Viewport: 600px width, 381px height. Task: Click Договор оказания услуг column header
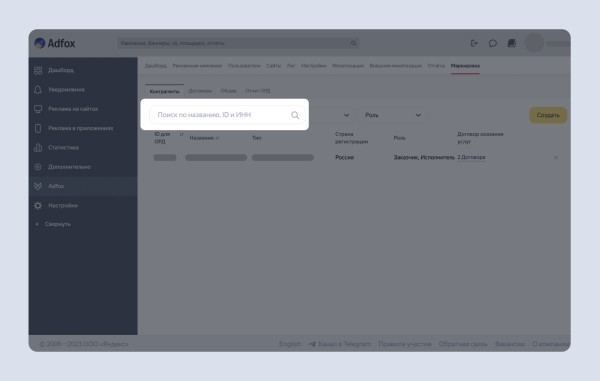coord(480,138)
